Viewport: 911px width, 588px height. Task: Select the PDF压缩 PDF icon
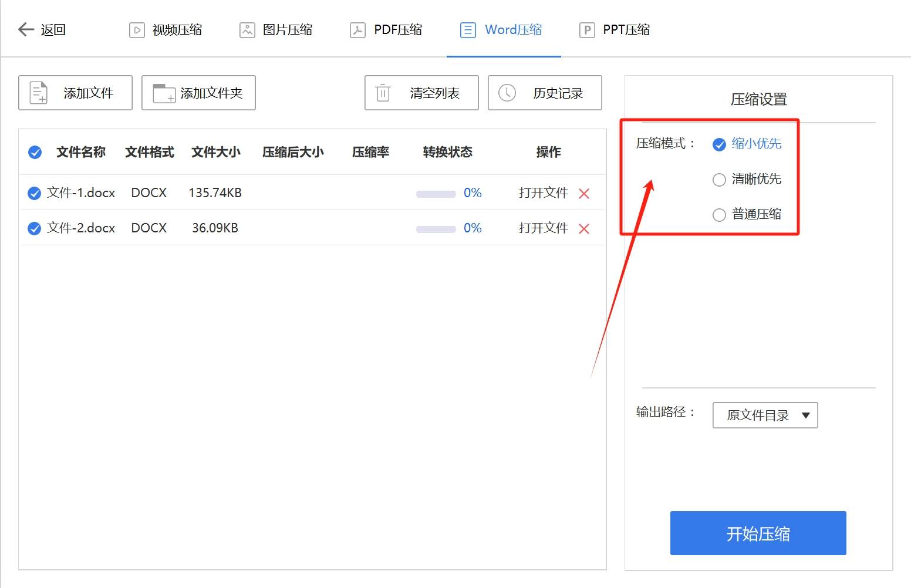357,29
